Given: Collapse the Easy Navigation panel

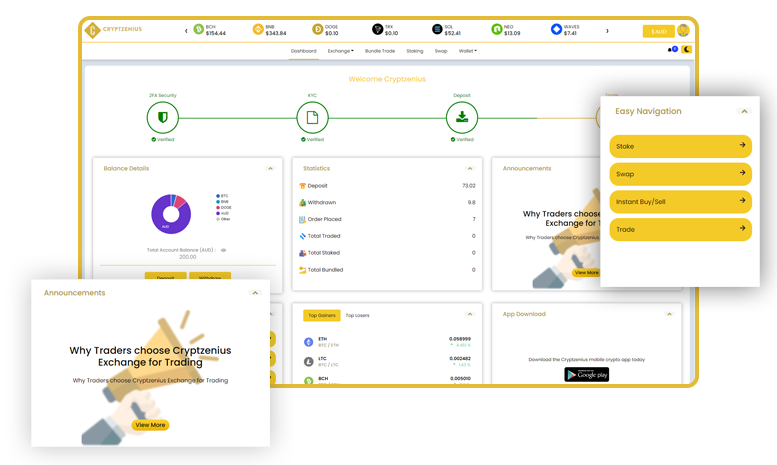Looking at the screenshot, I should coord(743,112).
